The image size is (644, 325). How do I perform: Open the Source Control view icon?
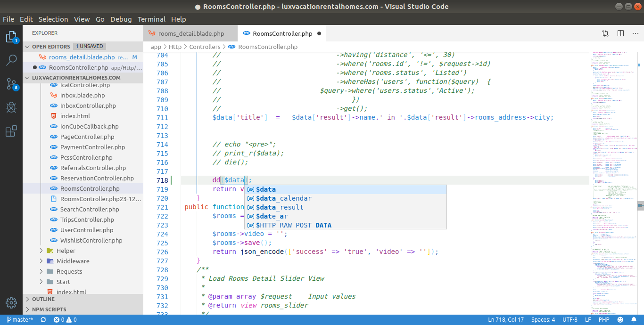pos(11,84)
